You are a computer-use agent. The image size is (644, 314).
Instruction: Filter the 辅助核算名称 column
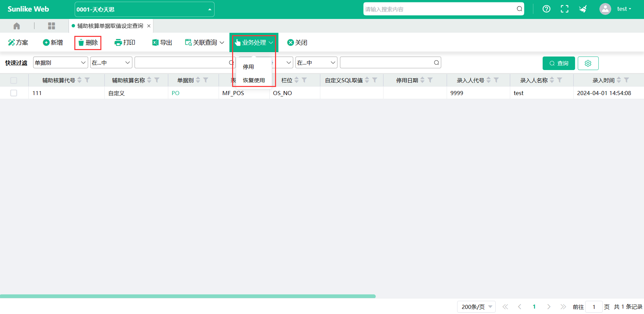[157, 80]
